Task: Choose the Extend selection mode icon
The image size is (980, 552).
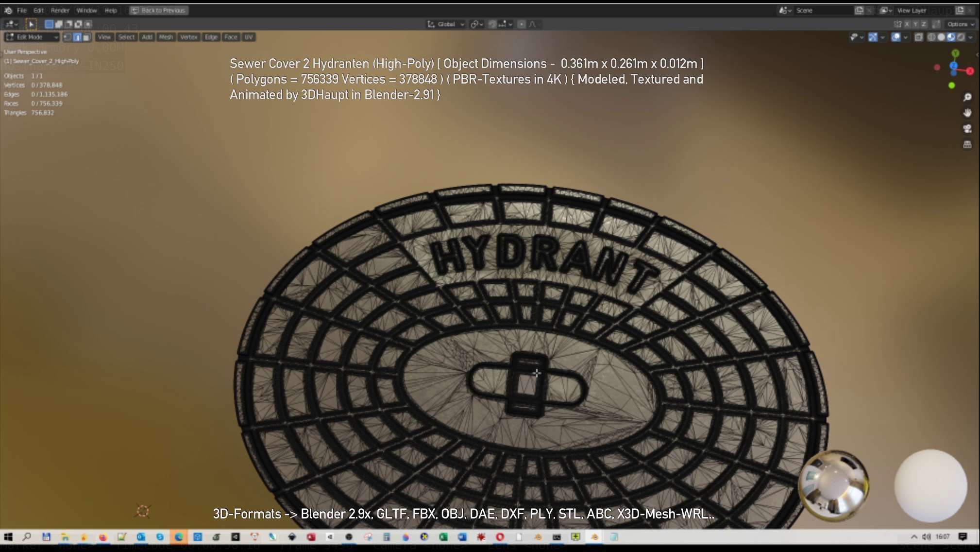Action: 59,24
